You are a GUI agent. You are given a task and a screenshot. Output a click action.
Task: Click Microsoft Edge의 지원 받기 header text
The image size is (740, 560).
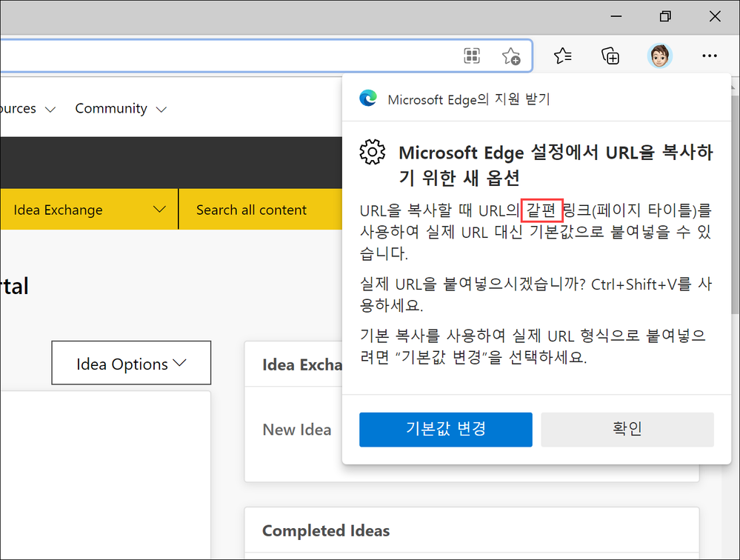(469, 99)
